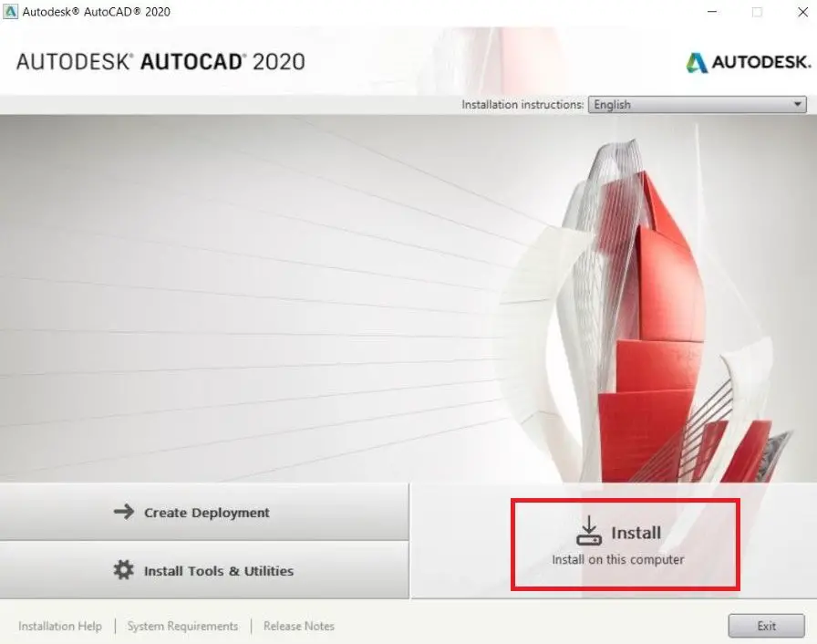Screen dimensions: 817x644
Task: Click the Autodesk logo in header
Action: coord(749,63)
